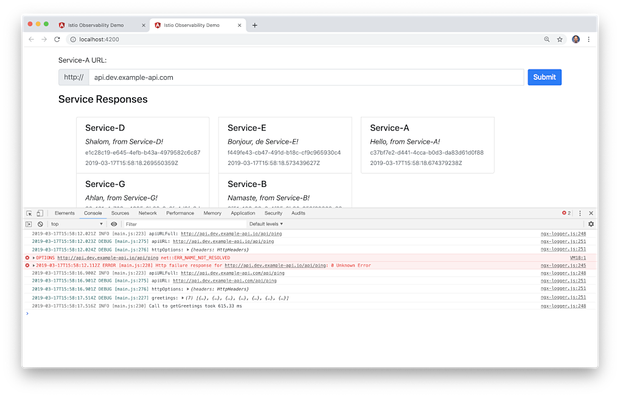The image size is (620, 397).
Task: Create a live expression with eye icon
Action: point(114,224)
